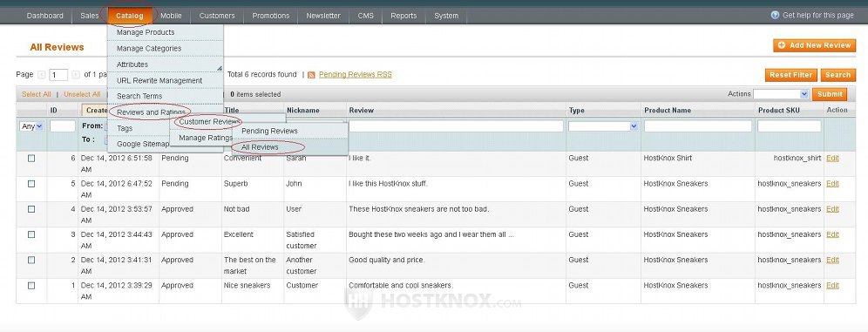Click the 'HostKnox Shirt' product name cell
The image size is (868, 332).
pyautogui.click(x=668, y=159)
